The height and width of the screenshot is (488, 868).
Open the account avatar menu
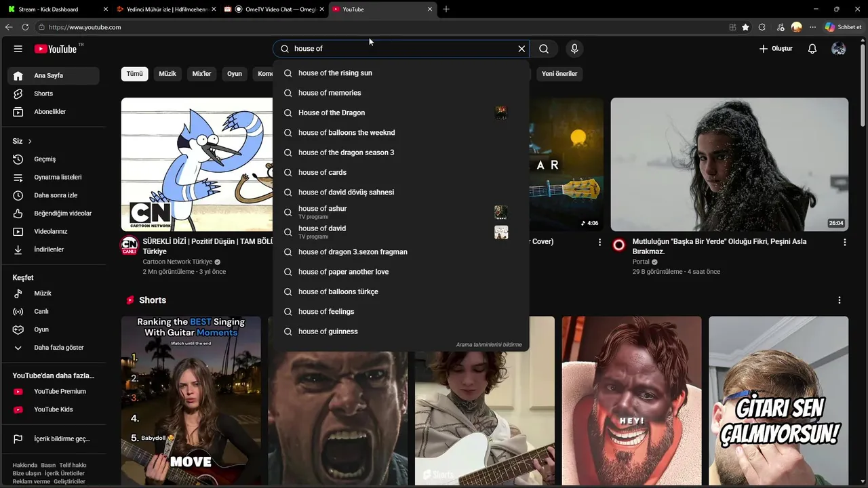point(839,49)
